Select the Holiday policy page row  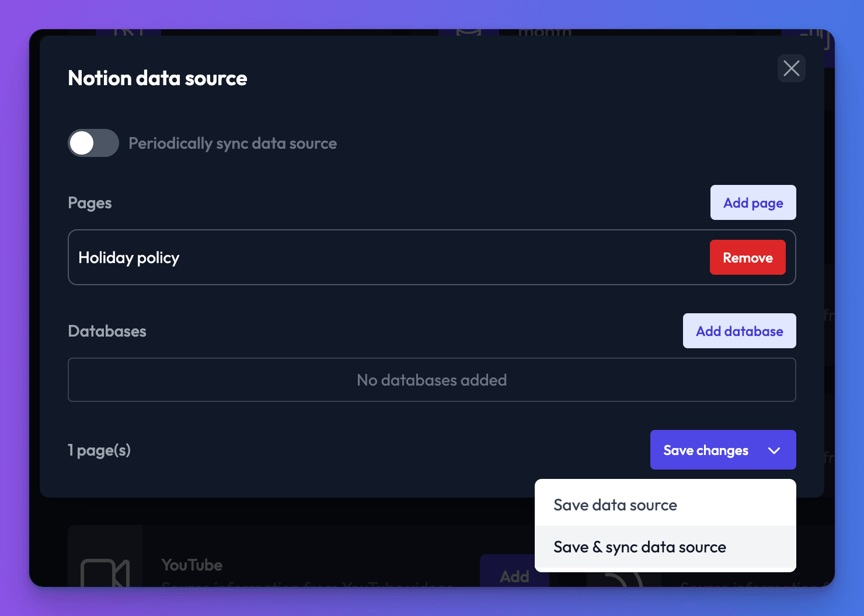coord(432,257)
